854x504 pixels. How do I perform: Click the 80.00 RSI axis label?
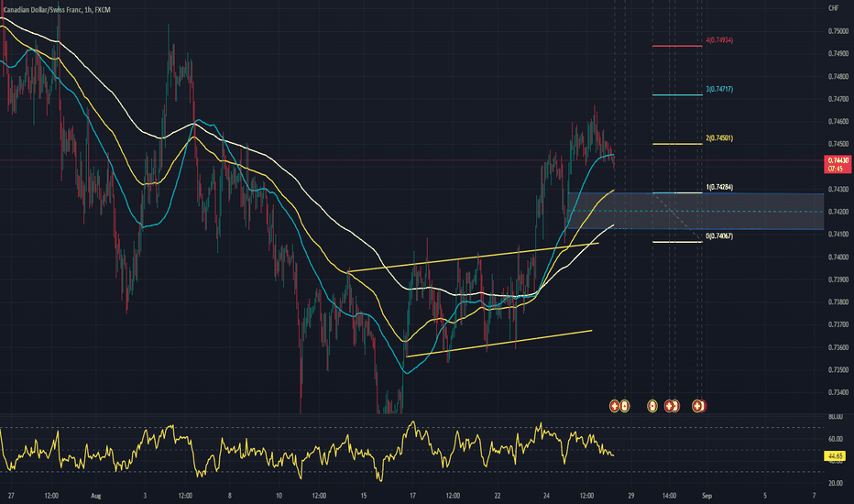836,417
